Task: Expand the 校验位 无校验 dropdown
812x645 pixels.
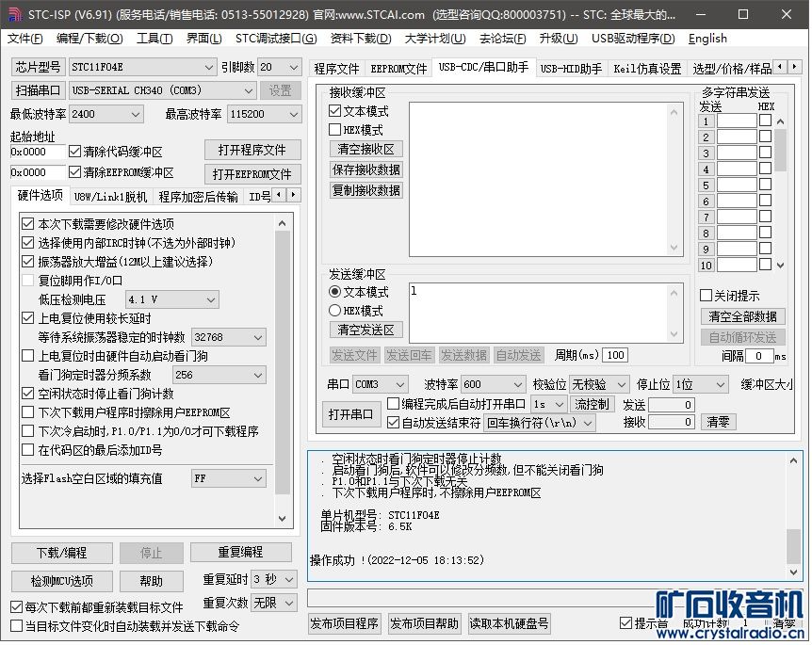Action: tap(620, 385)
